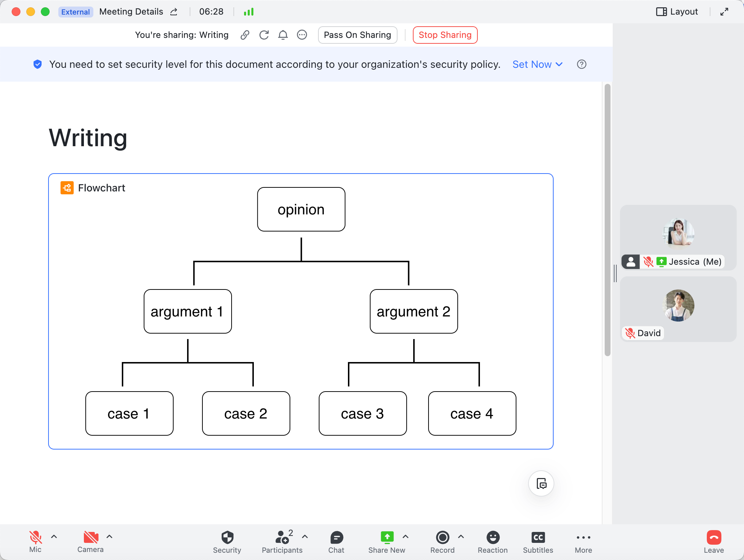Image resolution: width=744 pixels, height=560 pixels.
Task: Open the Layout menu
Action: click(x=677, y=12)
